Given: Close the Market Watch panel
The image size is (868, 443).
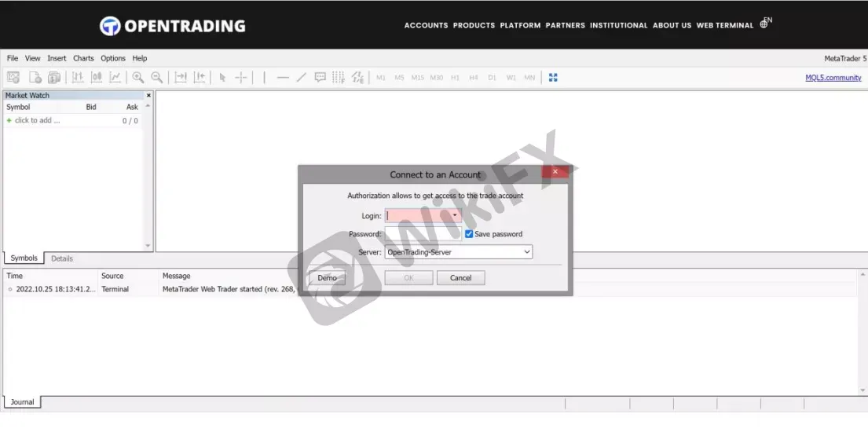Looking at the screenshot, I should [148, 95].
